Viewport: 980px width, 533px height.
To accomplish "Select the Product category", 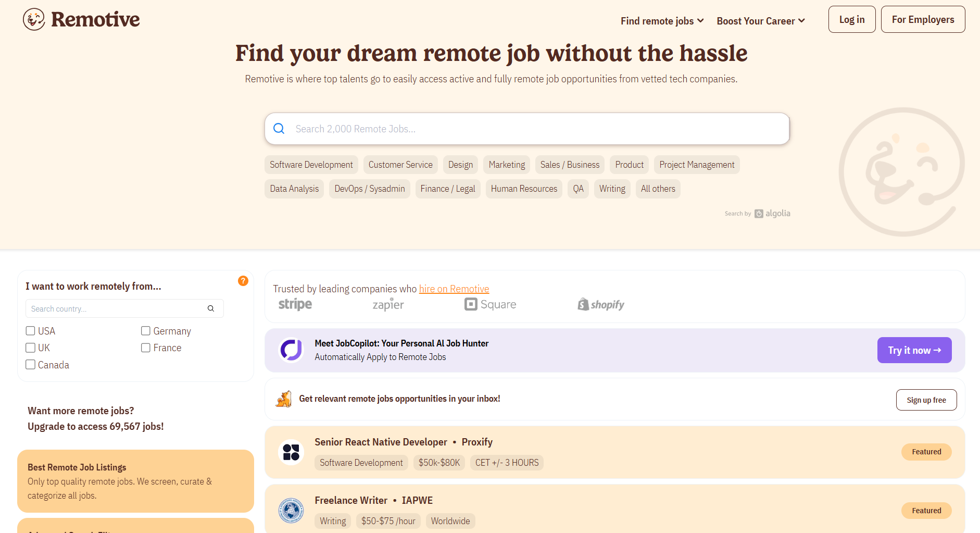I will click(x=630, y=165).
